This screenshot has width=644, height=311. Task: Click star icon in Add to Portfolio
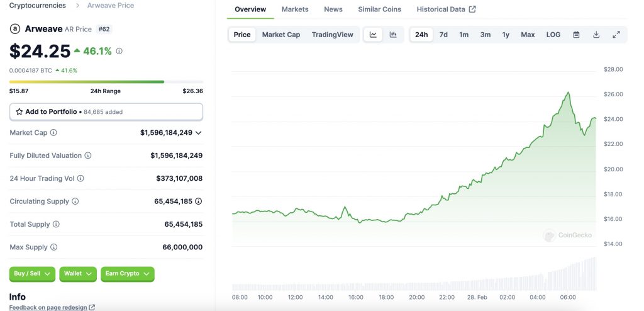coord(19,111)
